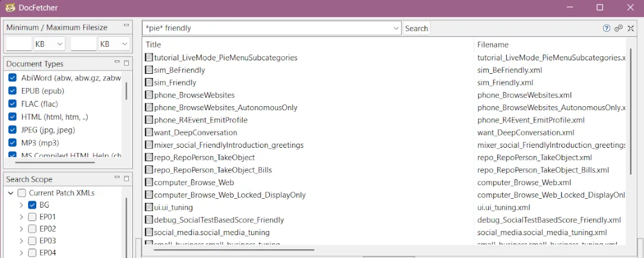The image size is (644, 258).
Task: Uncheck the MP3 document type
Action: tap(12, 143)
